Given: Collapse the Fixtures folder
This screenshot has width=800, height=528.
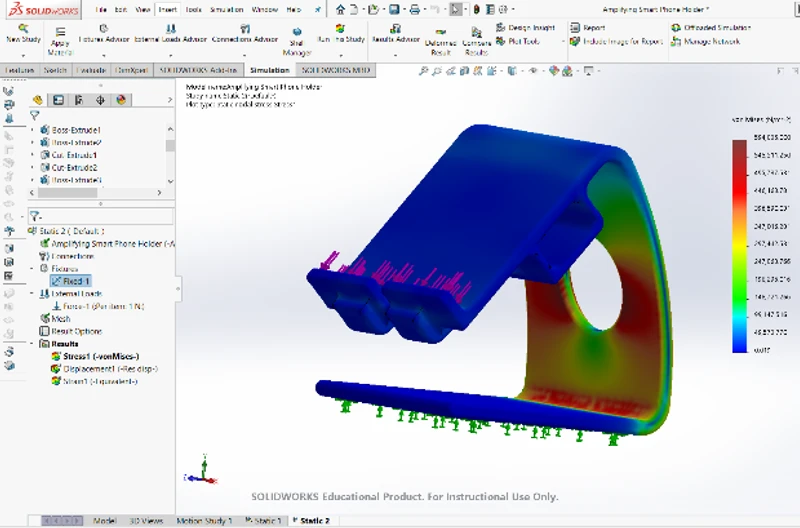Looking at the screenshot, I should tap(33, 268).
